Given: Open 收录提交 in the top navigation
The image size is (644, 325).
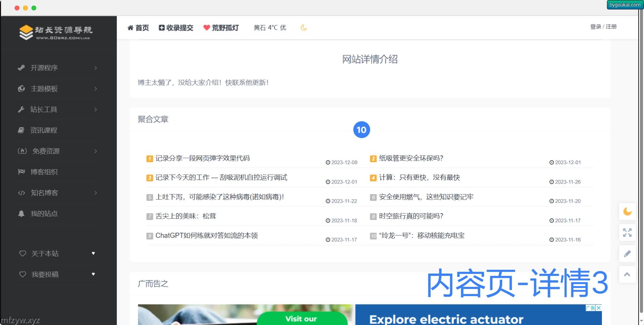Looking at the screenshot, I should pos(176,28).
